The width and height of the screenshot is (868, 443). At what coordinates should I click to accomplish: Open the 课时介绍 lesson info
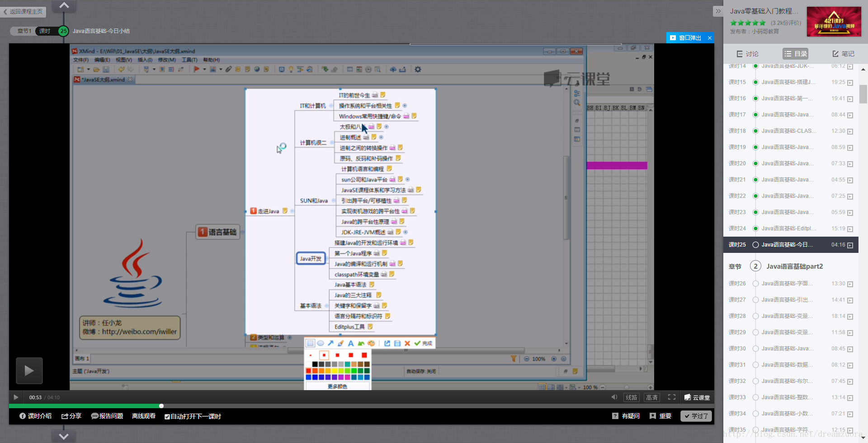(35, 416)
